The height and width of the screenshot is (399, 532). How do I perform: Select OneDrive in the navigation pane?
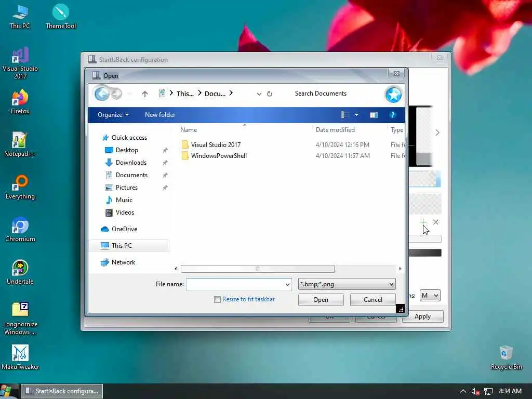119,229
